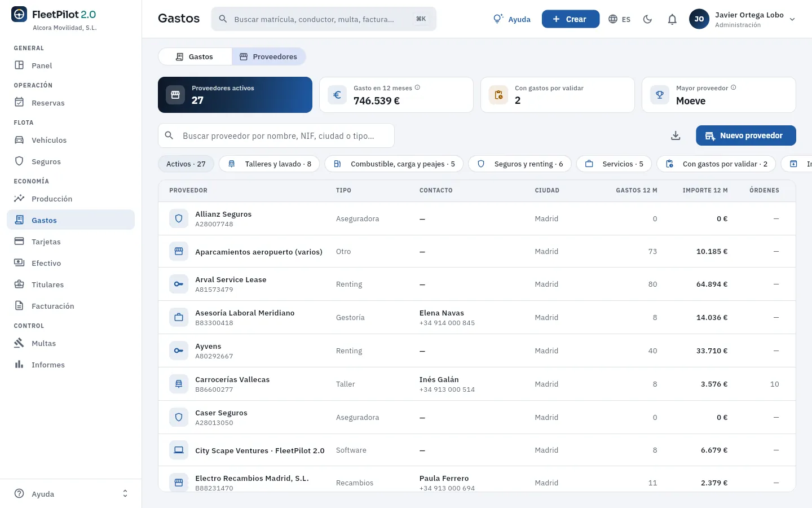Screen dimensions: 812x508
Task: Filter by Activos · 27 chip
Action: click(186, 164)
